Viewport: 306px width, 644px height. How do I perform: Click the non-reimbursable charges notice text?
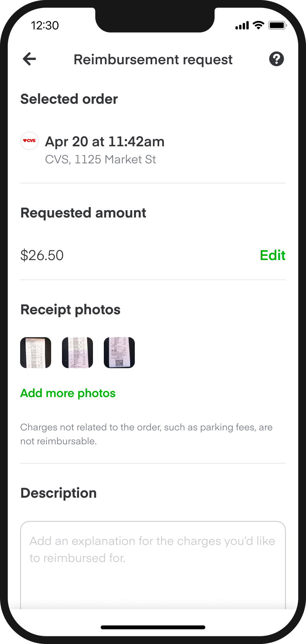146,434
